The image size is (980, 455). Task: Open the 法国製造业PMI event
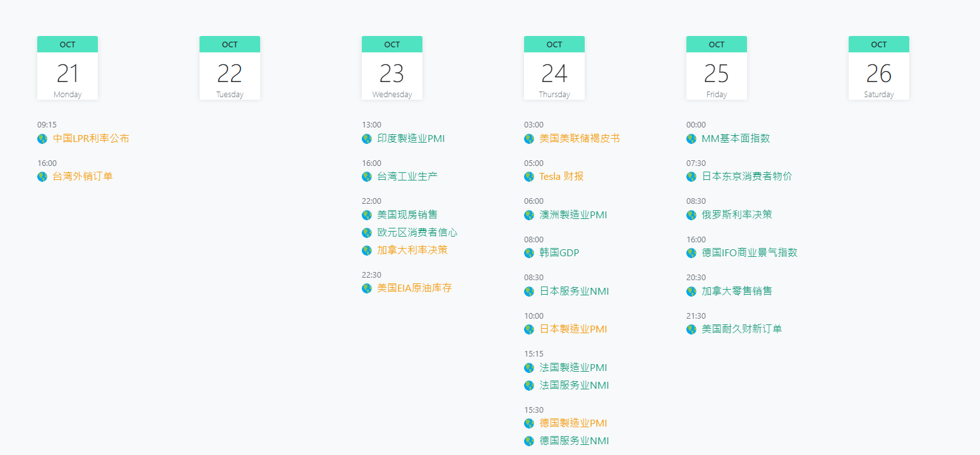pos(573,367)
